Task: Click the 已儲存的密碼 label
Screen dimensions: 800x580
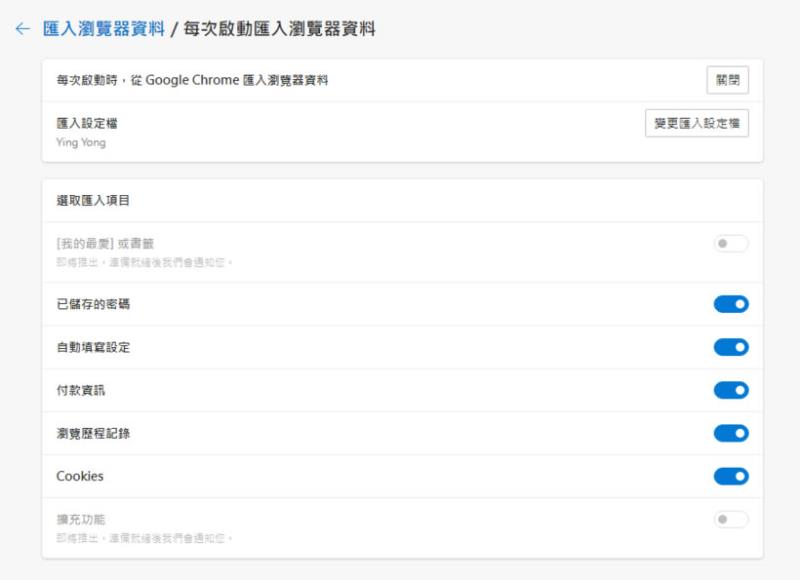Action: pyautogui.click(x=93, y=304)
